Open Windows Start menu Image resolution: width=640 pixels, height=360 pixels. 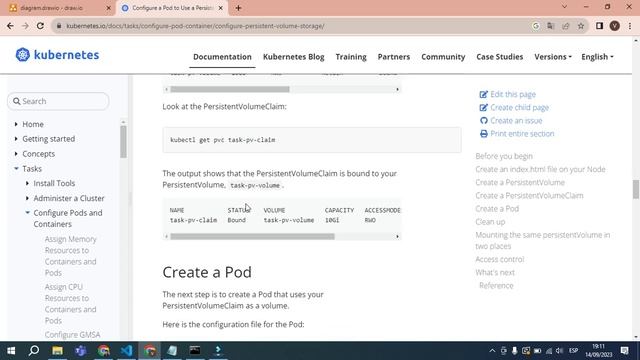pyautogui.click(x=11, y=351)
